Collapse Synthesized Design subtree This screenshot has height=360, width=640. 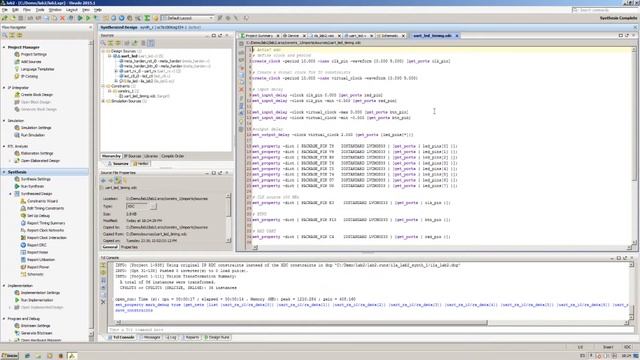point(11,194)
